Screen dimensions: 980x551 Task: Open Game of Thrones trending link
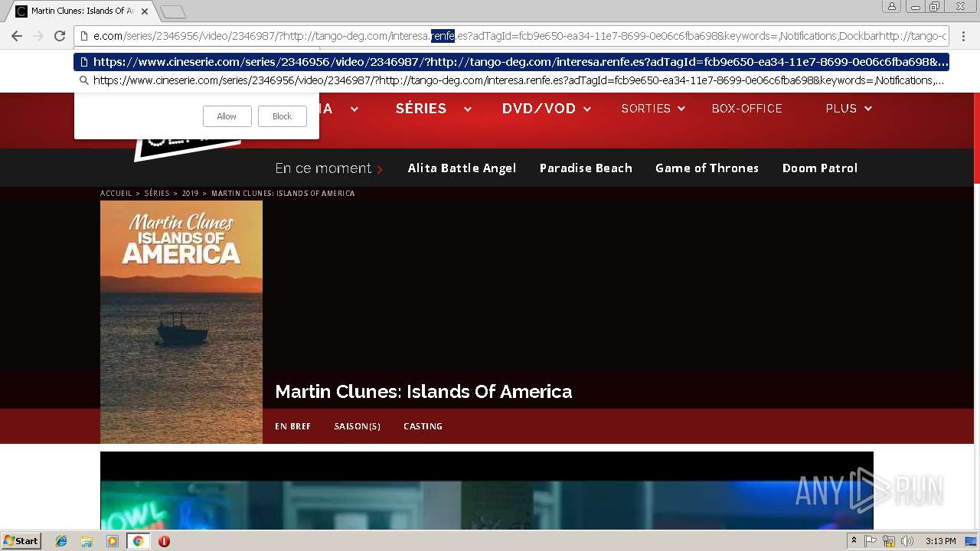pyautogui.click(x=707, y=168)
